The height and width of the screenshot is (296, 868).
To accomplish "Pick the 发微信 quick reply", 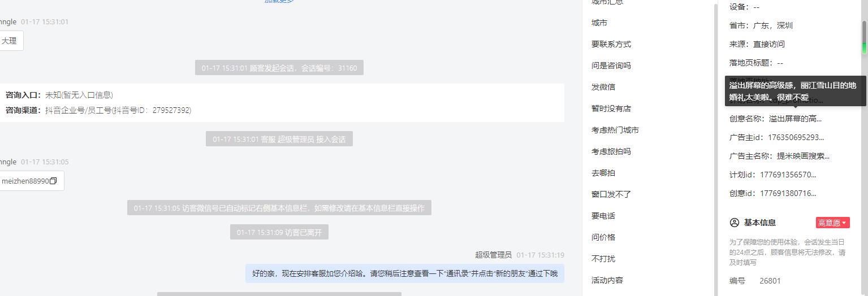I will pyautogui.click(x=603, y=87).
